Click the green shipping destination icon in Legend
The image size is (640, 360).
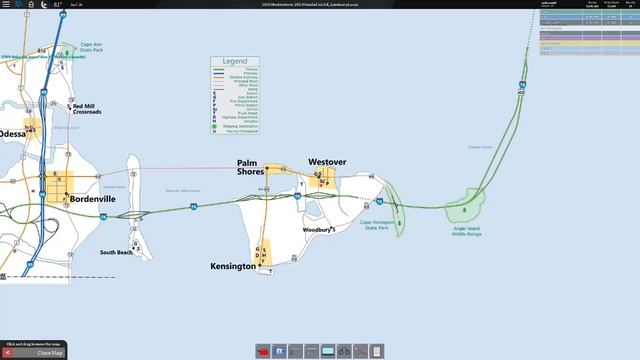[x=214, y=127]
